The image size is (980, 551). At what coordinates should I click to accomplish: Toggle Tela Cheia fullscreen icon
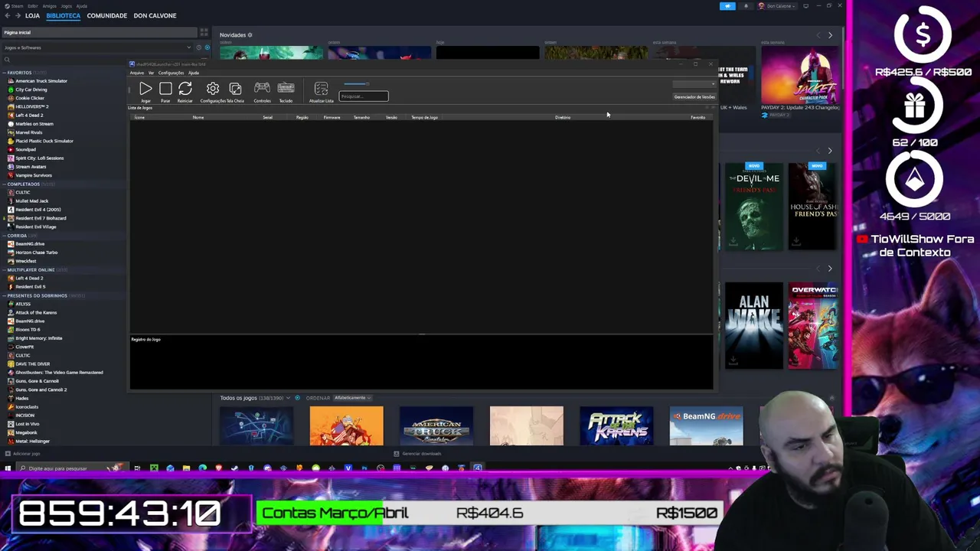pyautogui.click(x=236, y=89)
